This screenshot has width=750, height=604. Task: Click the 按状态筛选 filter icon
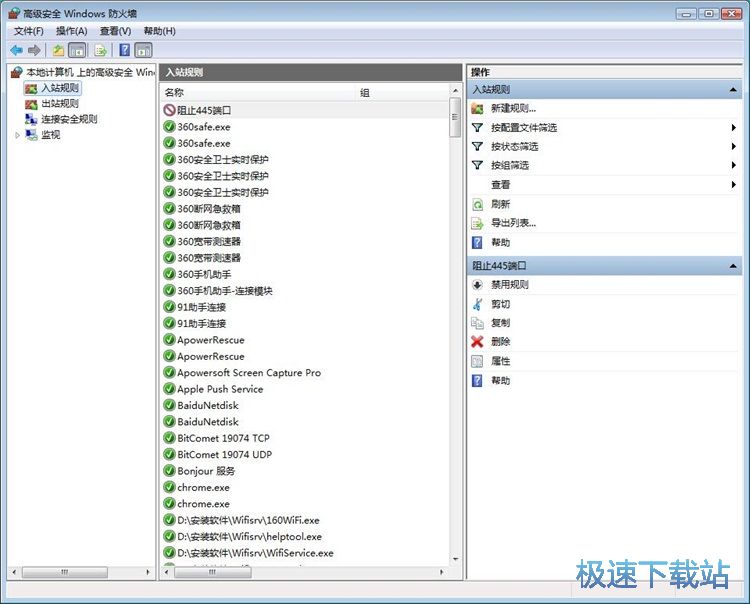click(x=477, y=146)
